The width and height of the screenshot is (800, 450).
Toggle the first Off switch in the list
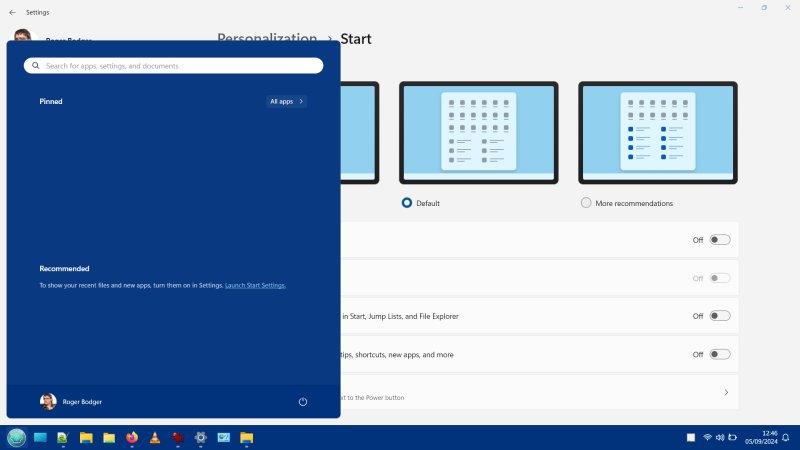(720, 240)
